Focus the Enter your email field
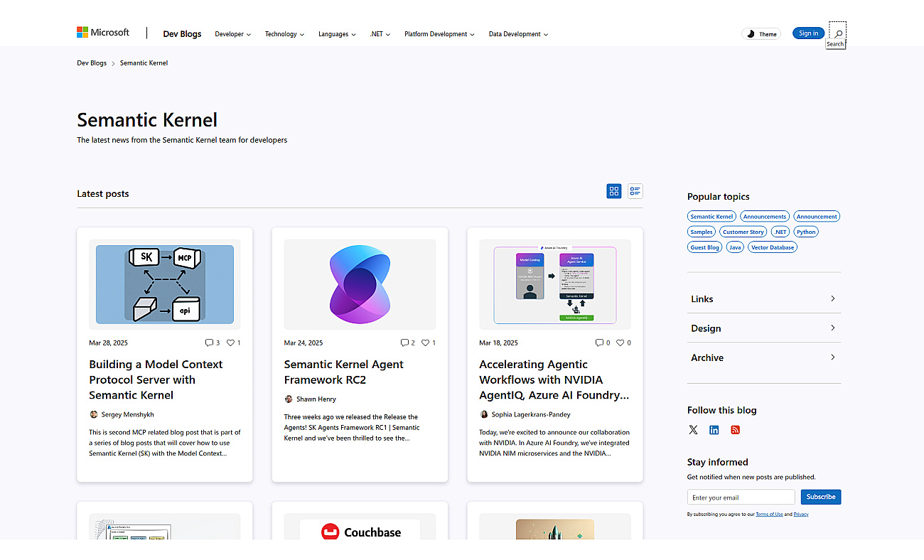924x560 pixels. [741, 497]
